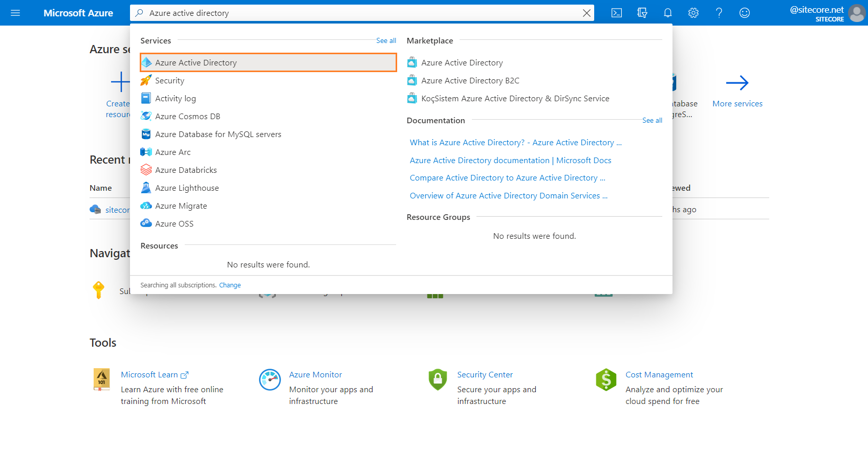Open Directory + subscription filter icon

tap(642, 13)
